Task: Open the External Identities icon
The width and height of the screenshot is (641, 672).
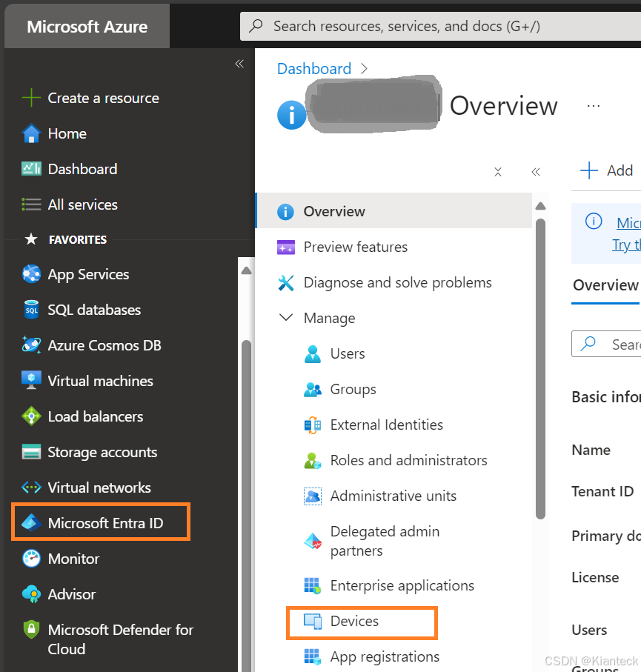Action: (313, 425)
